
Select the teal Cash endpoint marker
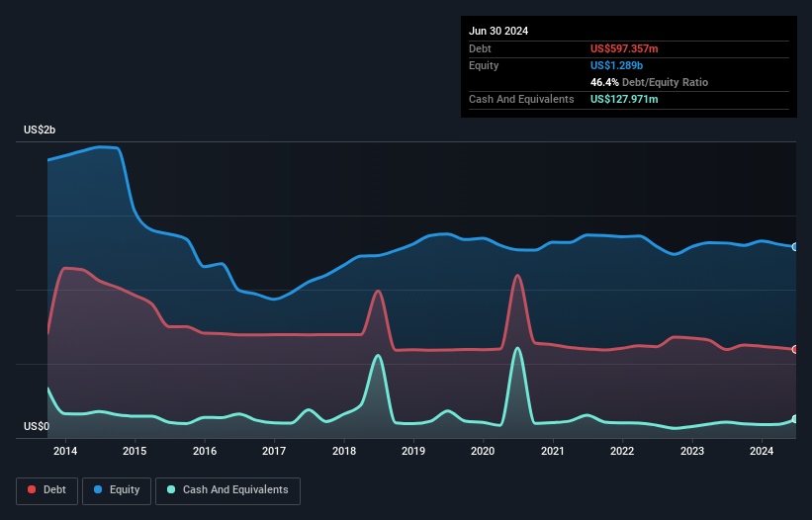795,419
